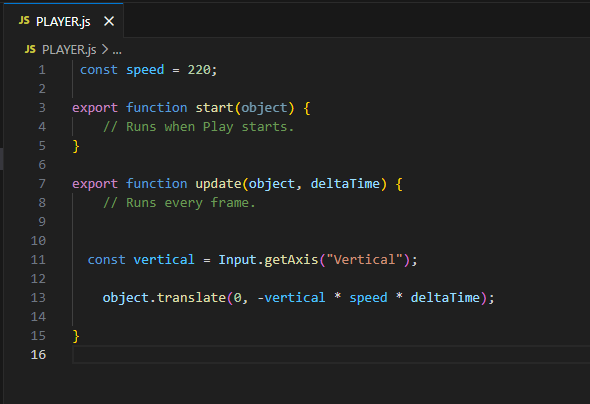The height and width of the screenshot is (404, 590).
Task: Click 'Input' on line 11
Action: coord(237,260)
